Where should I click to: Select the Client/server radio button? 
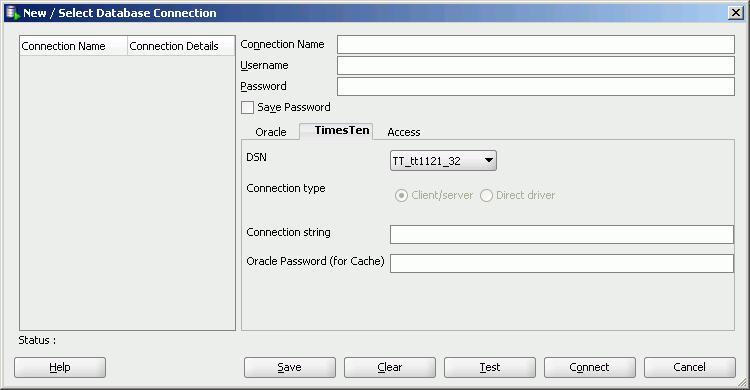(x=401, y=195)
